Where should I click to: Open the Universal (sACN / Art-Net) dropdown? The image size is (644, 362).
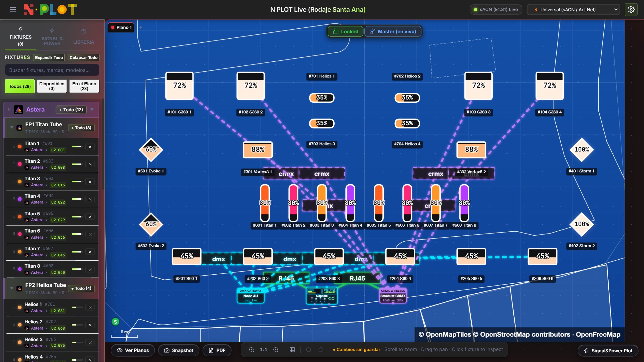(x=573, y=10)
